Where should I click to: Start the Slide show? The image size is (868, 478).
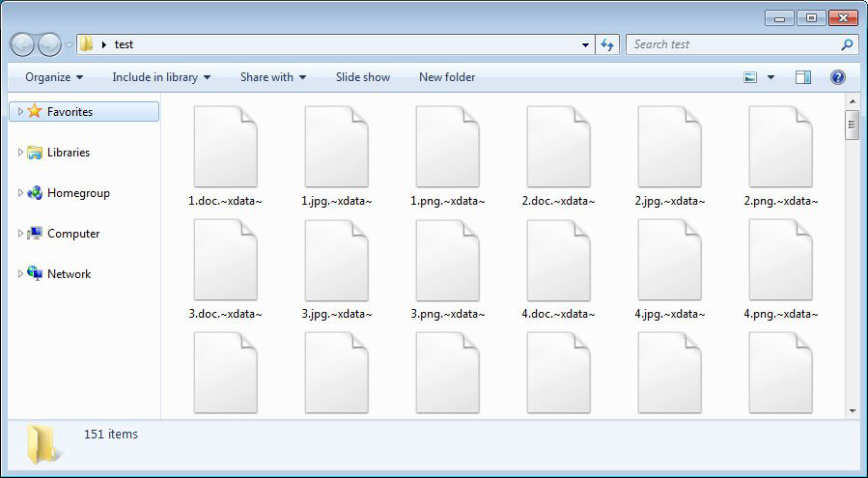(x=363, y=77)
